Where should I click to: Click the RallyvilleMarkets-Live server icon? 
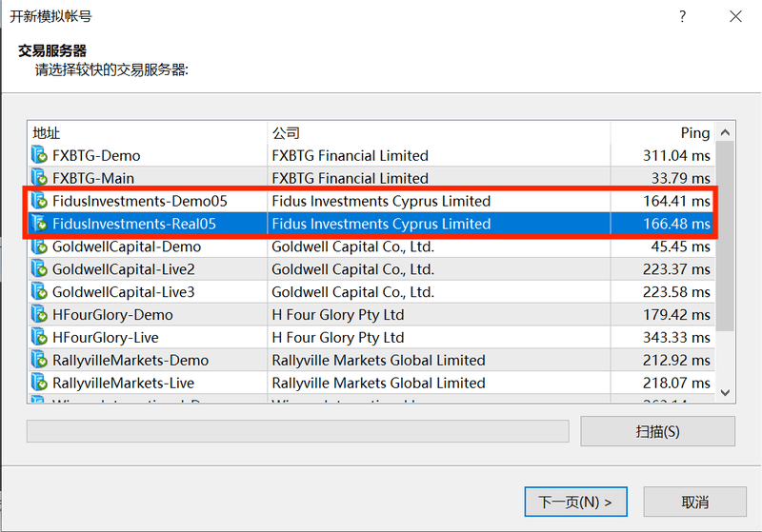[x=39, y=383]
